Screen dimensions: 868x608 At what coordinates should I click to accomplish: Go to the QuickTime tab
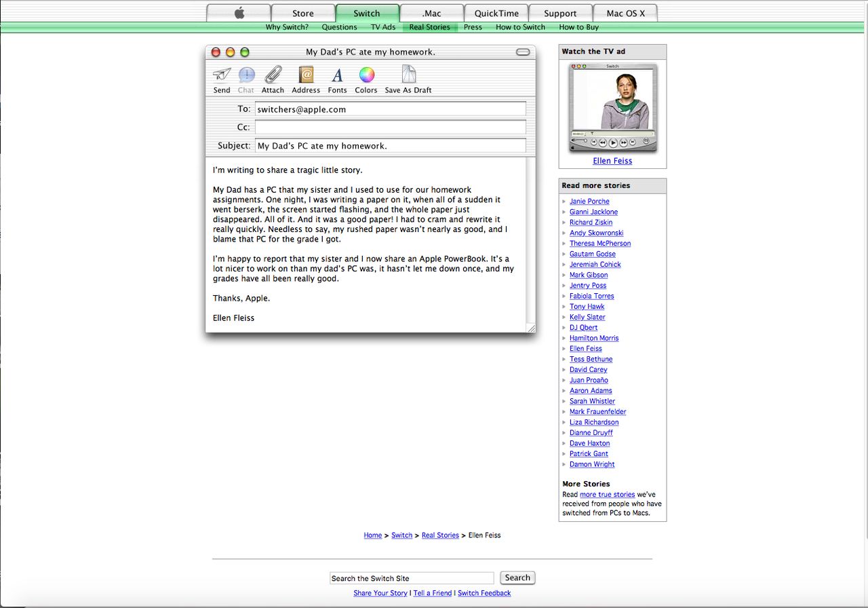click(x=496, y=13)
